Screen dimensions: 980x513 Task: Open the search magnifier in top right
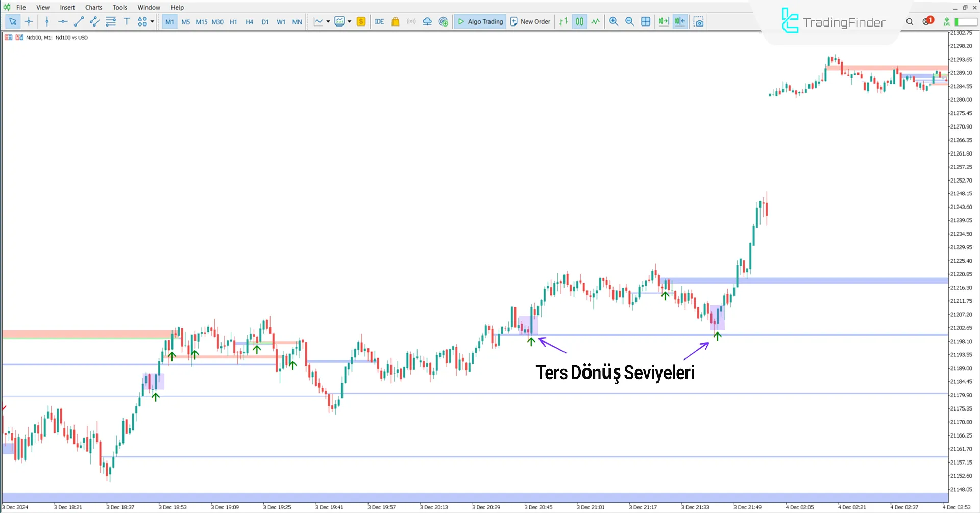[910, 21]
